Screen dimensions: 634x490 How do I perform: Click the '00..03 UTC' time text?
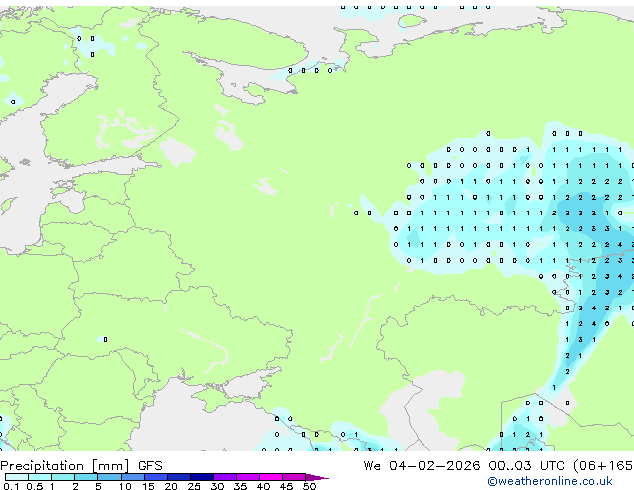(x=526, y=466)
